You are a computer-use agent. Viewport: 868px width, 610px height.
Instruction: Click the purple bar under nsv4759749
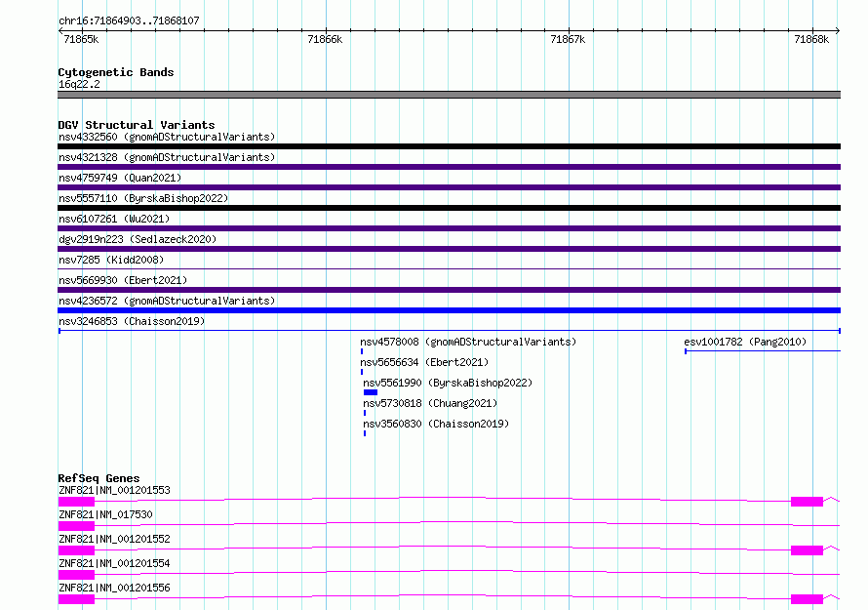[x=449, y=187]
